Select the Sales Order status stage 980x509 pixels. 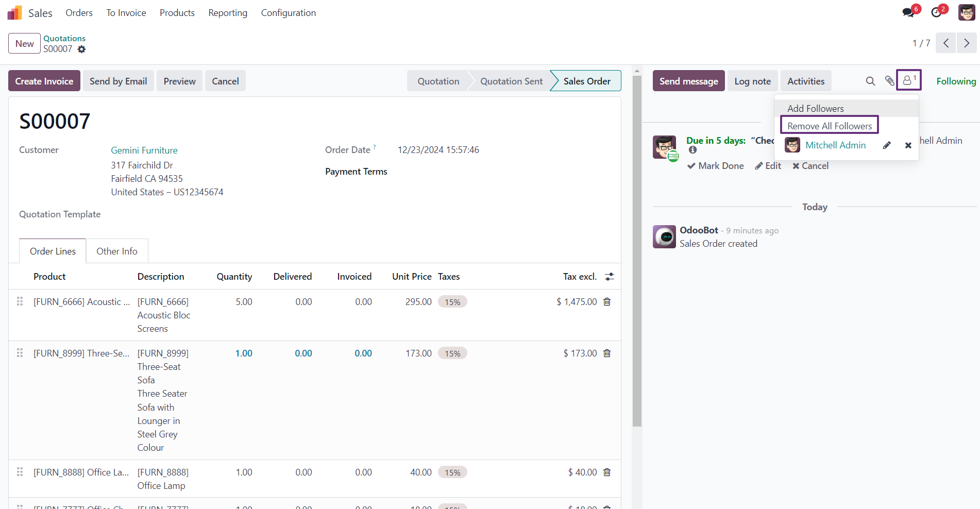[587, 81]
